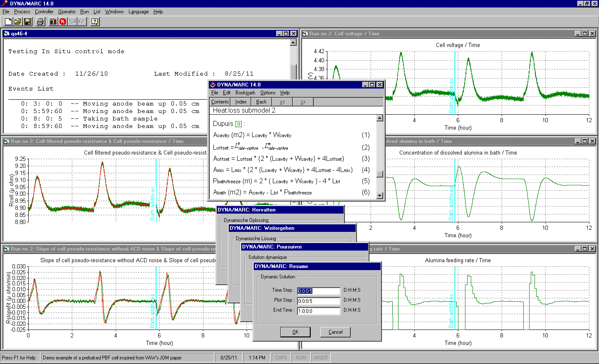Click the End Time input field

[x=319, y=311]
